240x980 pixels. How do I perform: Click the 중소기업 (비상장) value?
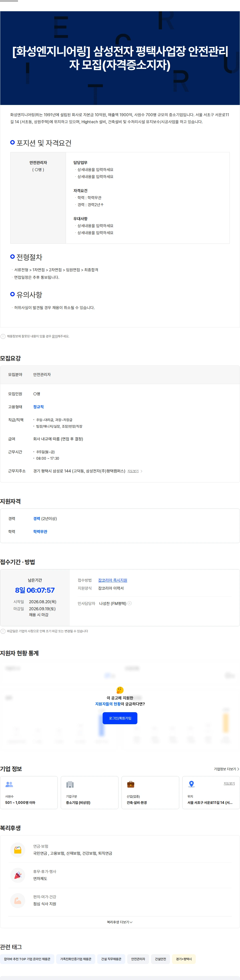coord(78,803)
